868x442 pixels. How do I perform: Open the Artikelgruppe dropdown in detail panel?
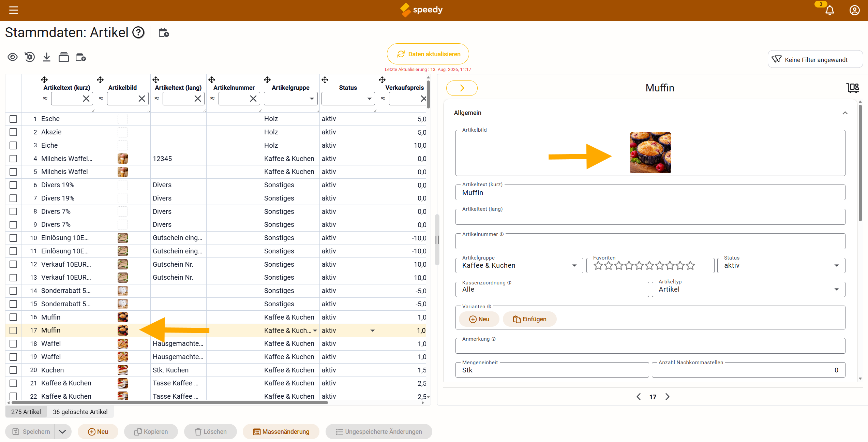pos(519,265)
